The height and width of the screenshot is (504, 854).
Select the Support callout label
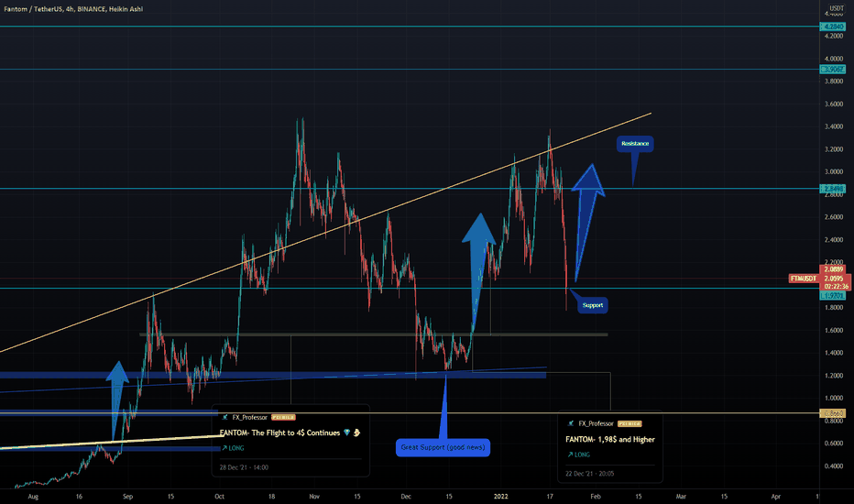[x=593, y=305]
